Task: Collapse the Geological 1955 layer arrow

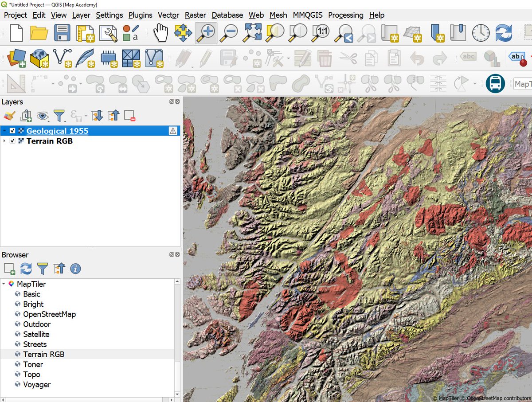Action: coord(4,131)
